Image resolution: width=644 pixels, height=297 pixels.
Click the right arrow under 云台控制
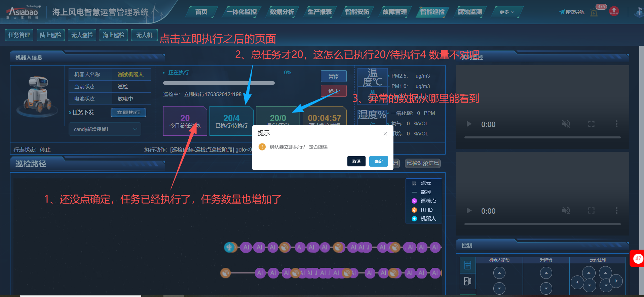point(616,281)
